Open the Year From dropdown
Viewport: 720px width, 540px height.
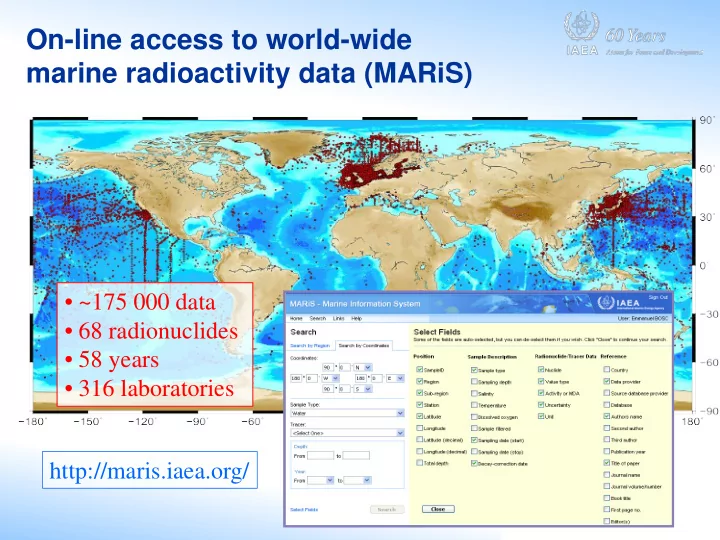point(321,480)
